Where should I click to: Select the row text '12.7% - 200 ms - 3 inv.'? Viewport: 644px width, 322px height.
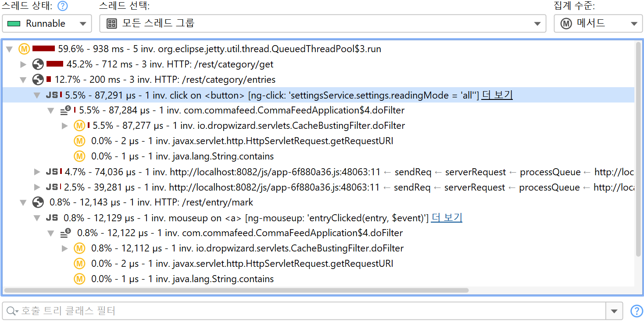104,80
